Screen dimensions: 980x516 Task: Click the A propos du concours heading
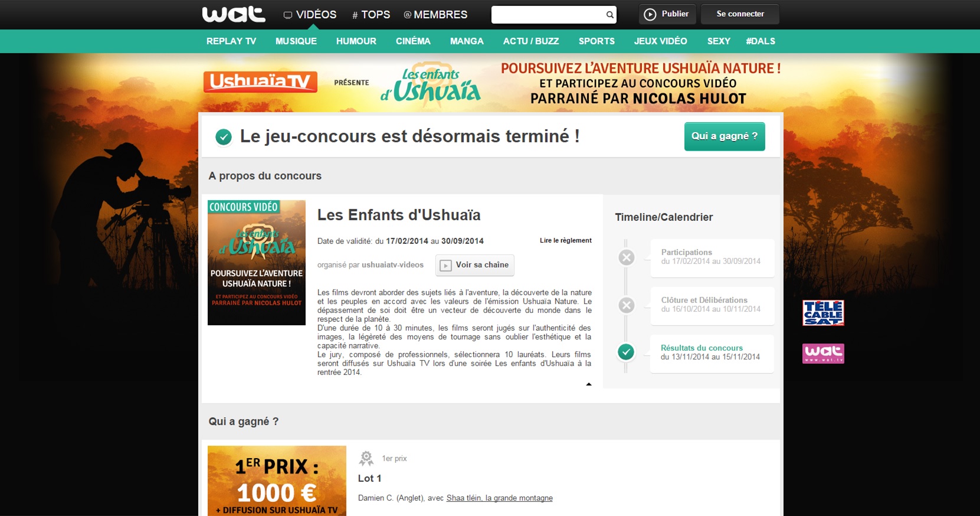[x=265, y=176]
